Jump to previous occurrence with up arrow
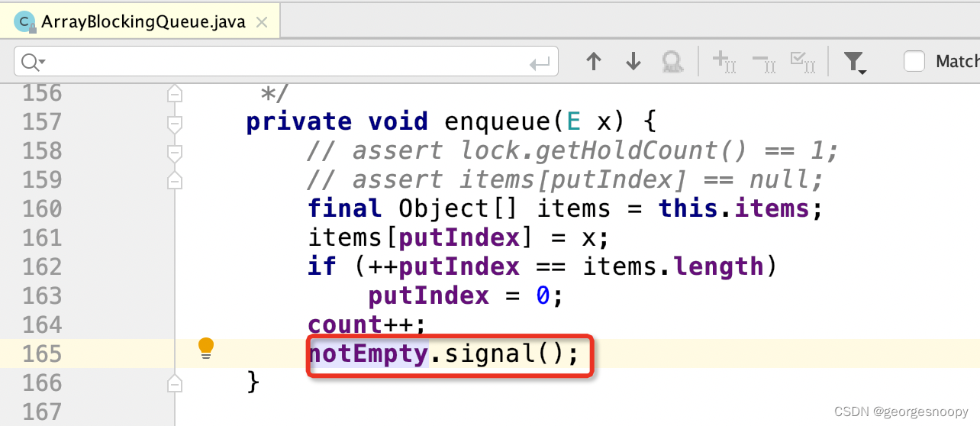The width and height of the screenshot is (980, 426). pos(594,62)
